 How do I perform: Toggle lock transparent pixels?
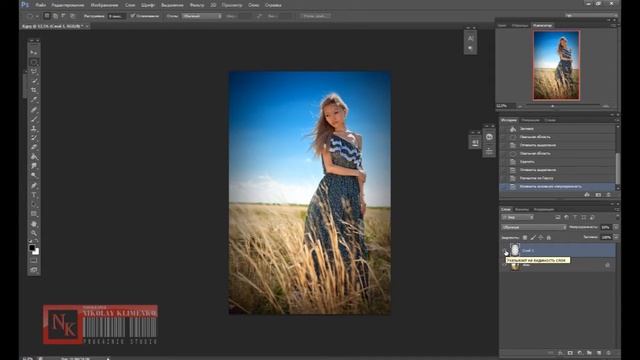[525, 237]
